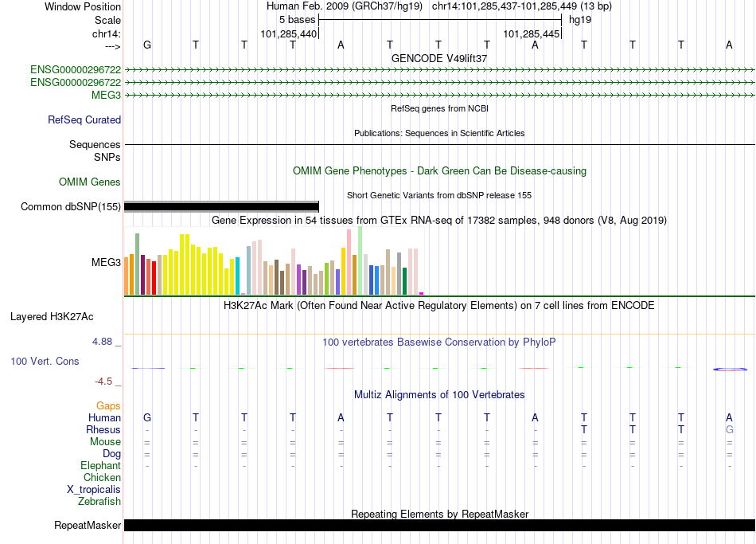The width and height of the screenshot is (756, 544).
Task: Click the 'Human Feb. 2009 (GRCh37/hg19)' assembly text
Action: pos(345,6)
